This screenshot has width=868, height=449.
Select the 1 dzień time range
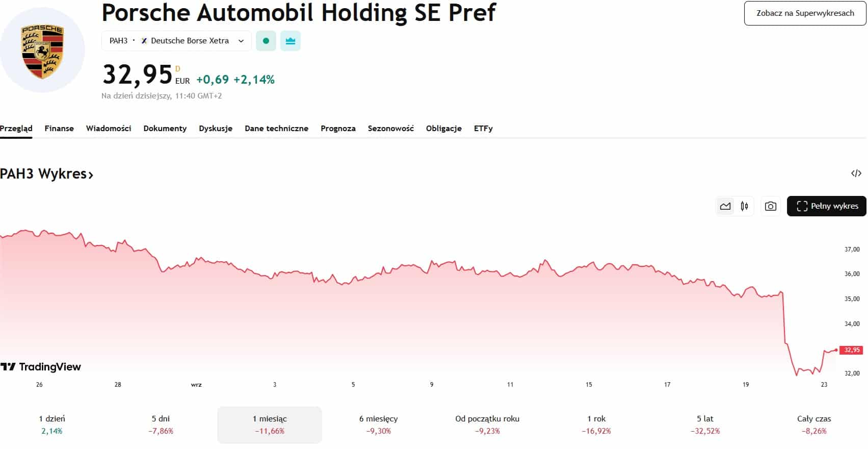52,425
